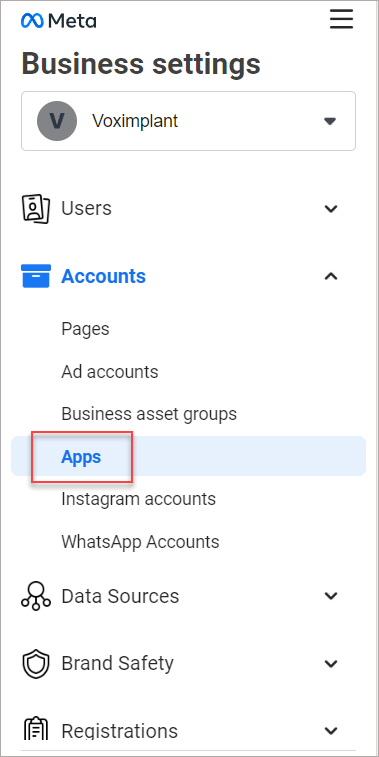Go to Business asset groups
Viewport: 379px width, 757px height.
click(149, 414)
